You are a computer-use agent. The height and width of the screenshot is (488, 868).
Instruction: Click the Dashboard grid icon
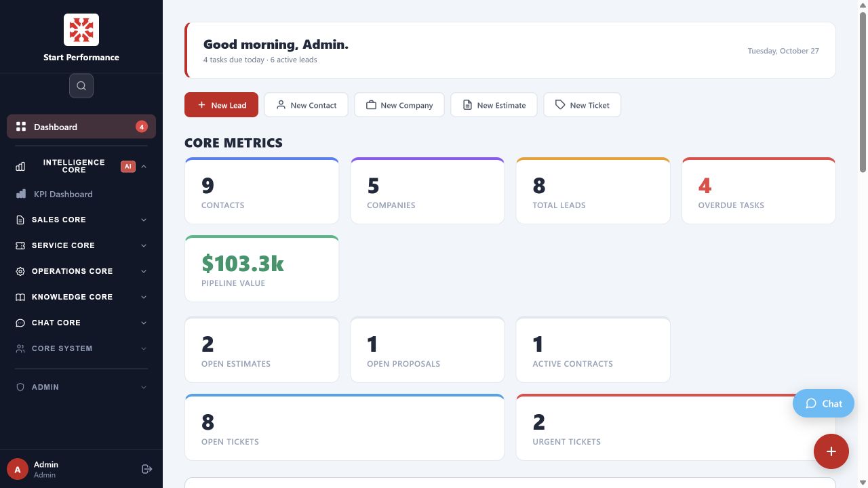point(21,127)
